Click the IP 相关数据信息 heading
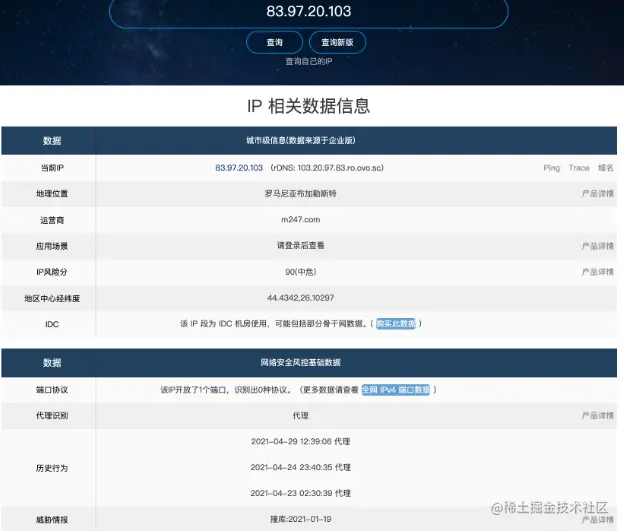 point(308,106)
